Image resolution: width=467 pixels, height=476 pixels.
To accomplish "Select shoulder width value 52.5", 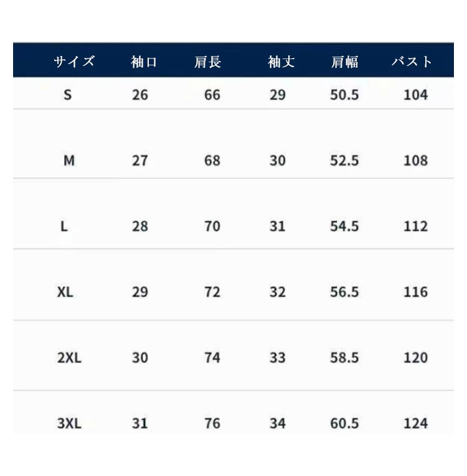I will click(x=344, y=161).
